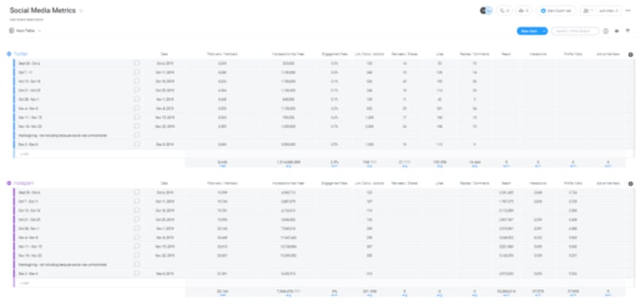The width and height of the screenshot is (644, 307).
Task: Open the person filter icon beside search
Action: coord(605,31)
